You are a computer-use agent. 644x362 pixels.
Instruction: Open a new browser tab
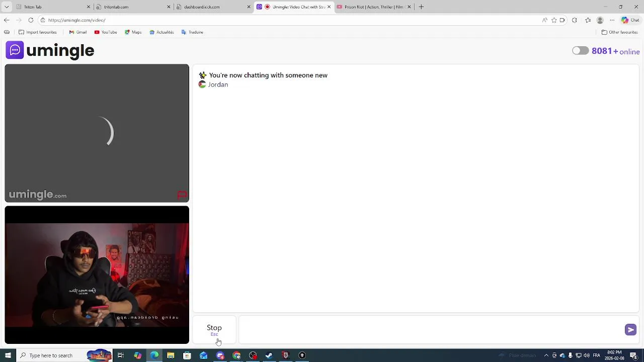(421, 7)
